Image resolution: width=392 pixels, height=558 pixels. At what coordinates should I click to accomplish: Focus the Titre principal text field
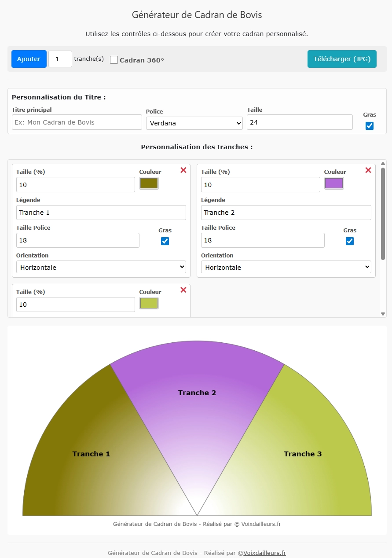[x=77, y=122]
